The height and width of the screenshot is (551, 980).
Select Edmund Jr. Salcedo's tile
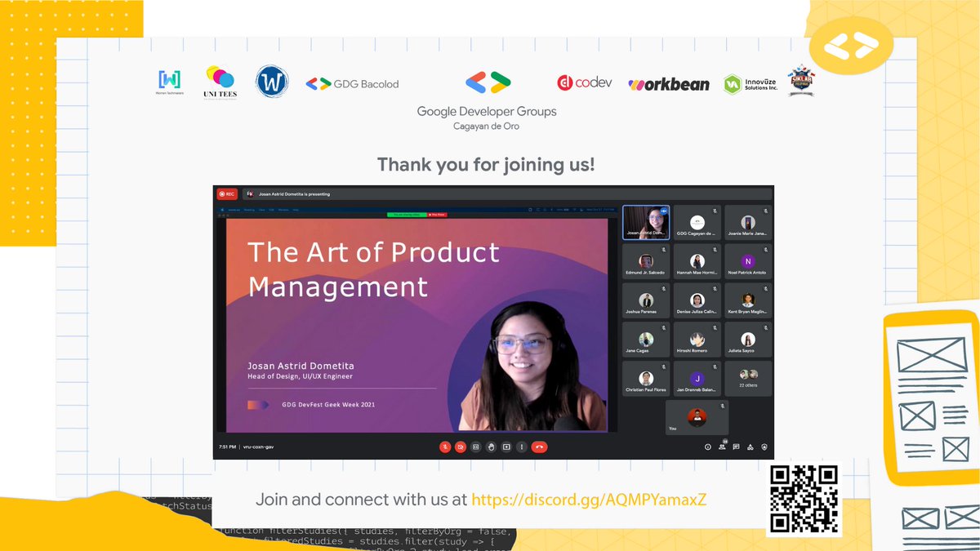[x=646, y=261]
